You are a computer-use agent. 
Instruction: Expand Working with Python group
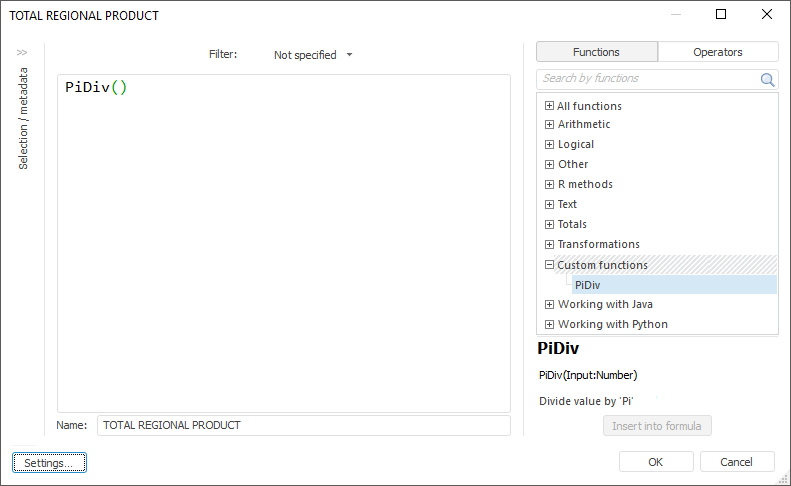549,324
